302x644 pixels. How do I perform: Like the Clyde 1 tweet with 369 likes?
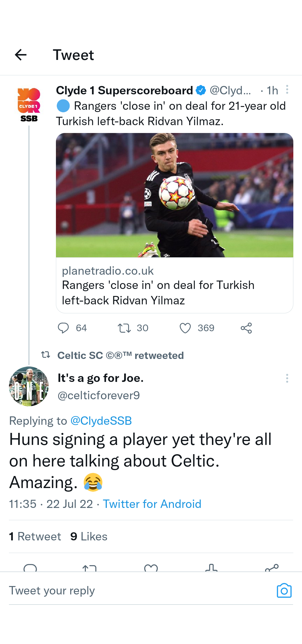(x=185, y=328)
